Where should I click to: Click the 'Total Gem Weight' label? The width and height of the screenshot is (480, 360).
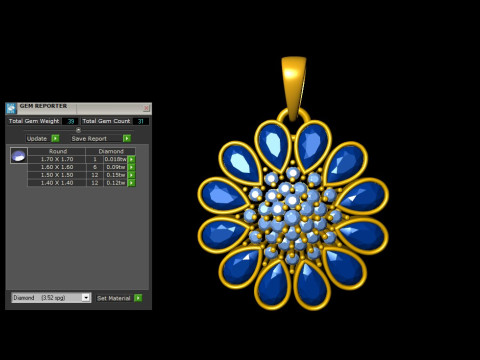coord(34,121)
